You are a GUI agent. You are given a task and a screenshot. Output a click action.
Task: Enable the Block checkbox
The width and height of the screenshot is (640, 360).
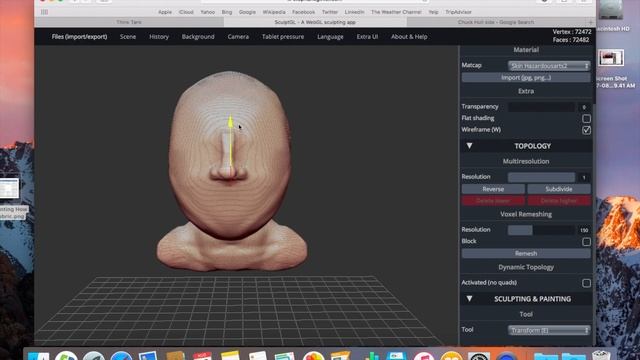(x=586, y=242)
